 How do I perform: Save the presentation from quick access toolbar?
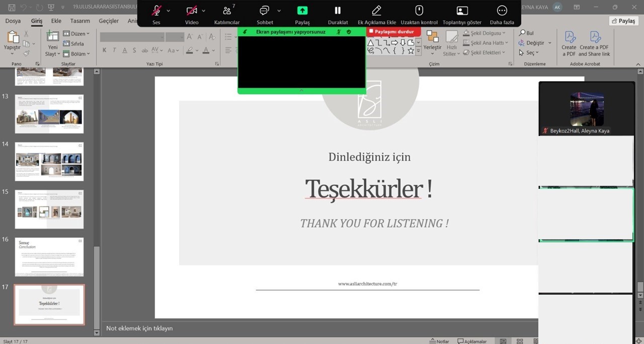pyautogui.click(x=12, y=7)
